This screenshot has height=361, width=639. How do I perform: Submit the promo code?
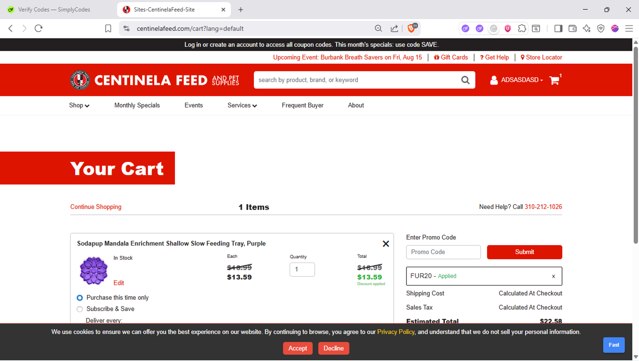[x=524, y=252]
